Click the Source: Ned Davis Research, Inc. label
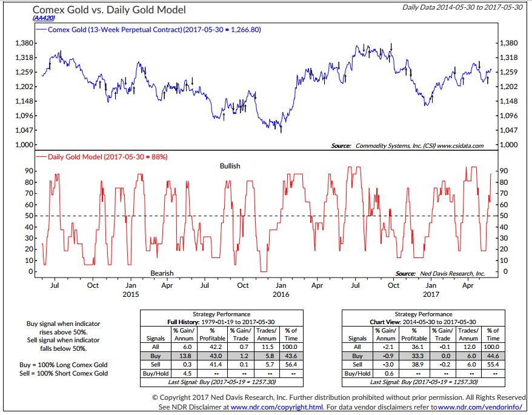This screenshot has width=532, height=415. tap(440, 274)
